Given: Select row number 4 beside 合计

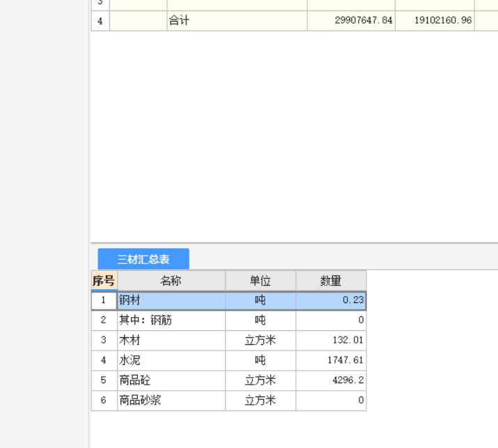Looking at the screenshot, I should (100, 21).
